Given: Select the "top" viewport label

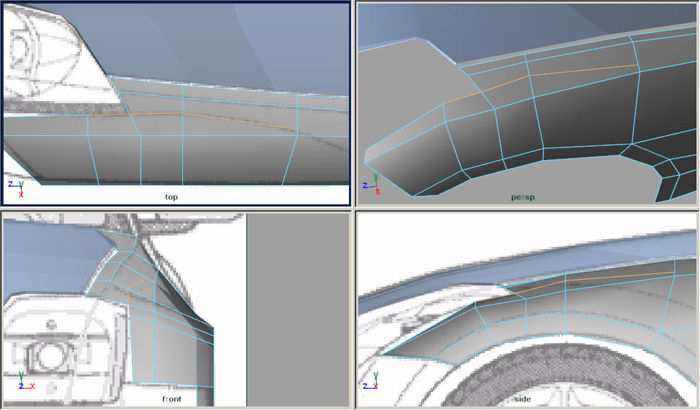Looking at the screenshot, I should tap(172, 197).
